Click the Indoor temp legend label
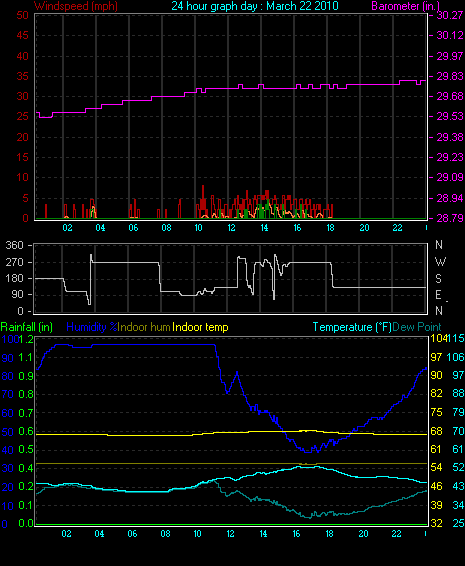 point(200,327)
